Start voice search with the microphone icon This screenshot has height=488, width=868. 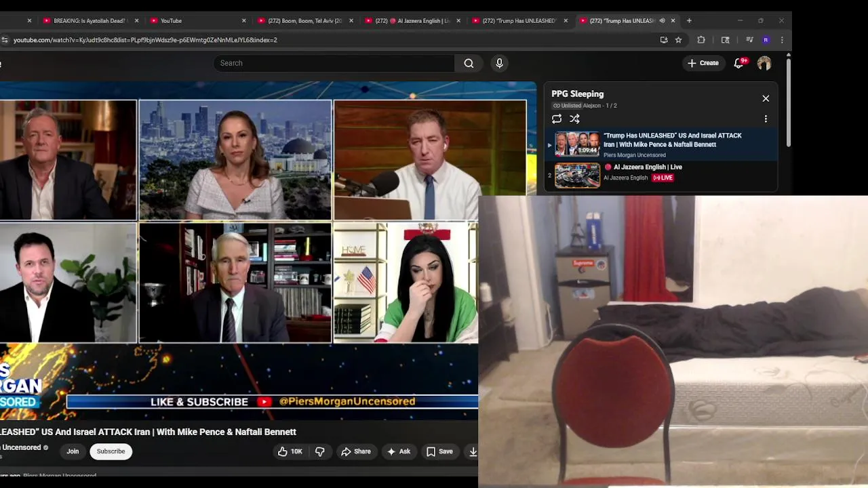499,63
